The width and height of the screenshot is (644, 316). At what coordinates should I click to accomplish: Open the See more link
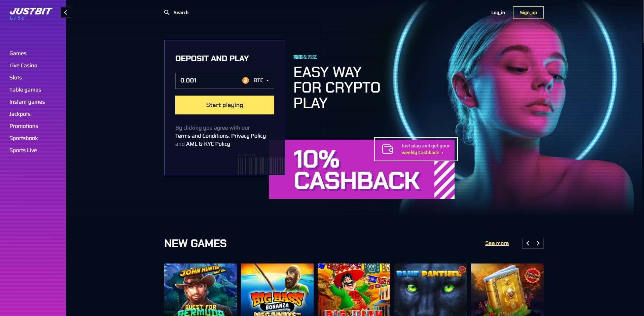point(497,243)
